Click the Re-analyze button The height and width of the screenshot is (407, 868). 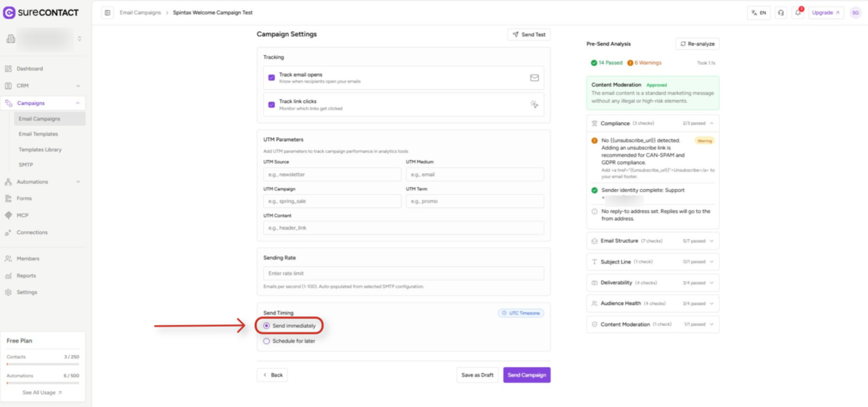click(697, 44)
